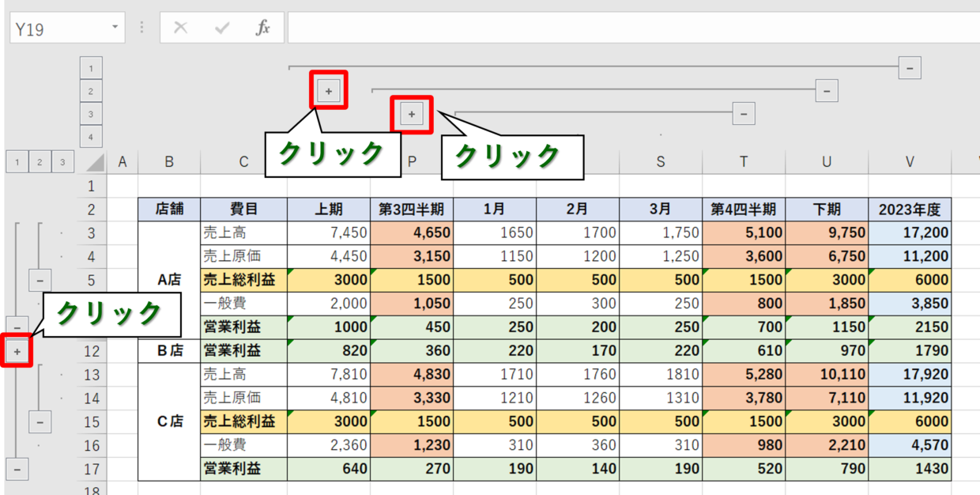Show column outline level 1

point(91,69)
